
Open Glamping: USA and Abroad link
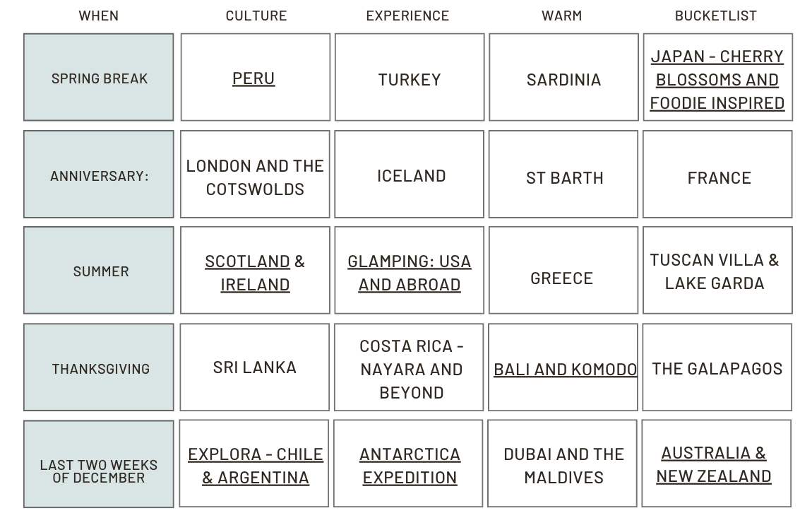(409, 272)
